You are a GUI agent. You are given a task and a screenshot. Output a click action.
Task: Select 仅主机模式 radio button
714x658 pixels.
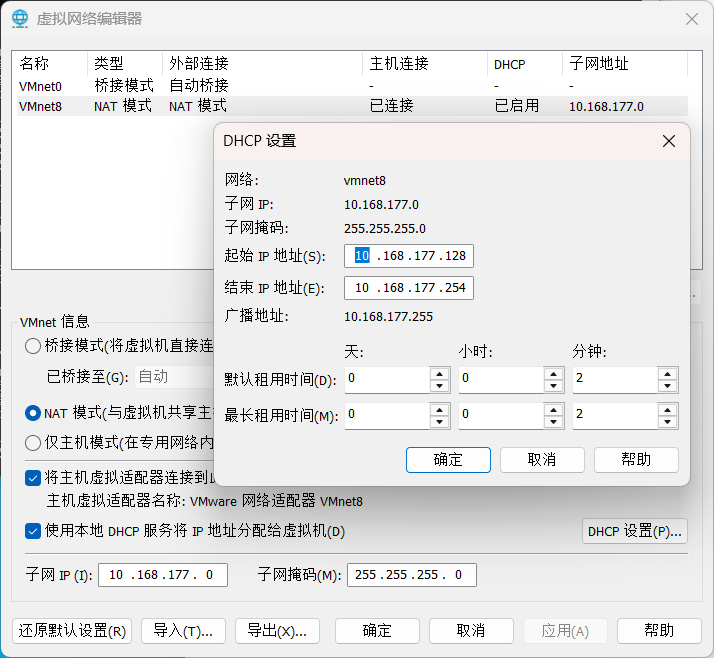pos(33,443)
